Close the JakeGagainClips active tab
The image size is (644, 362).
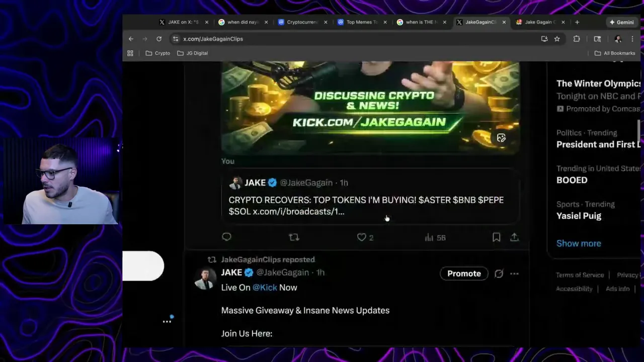(504, 22)
